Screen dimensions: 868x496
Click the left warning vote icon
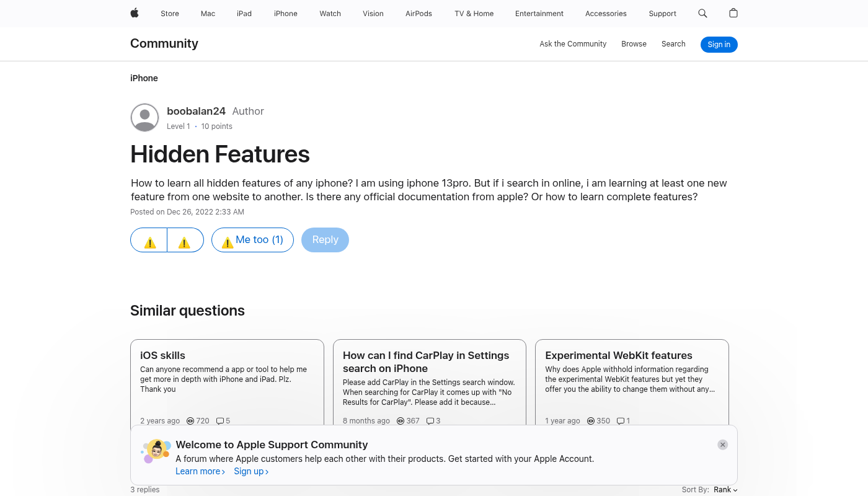149,241
